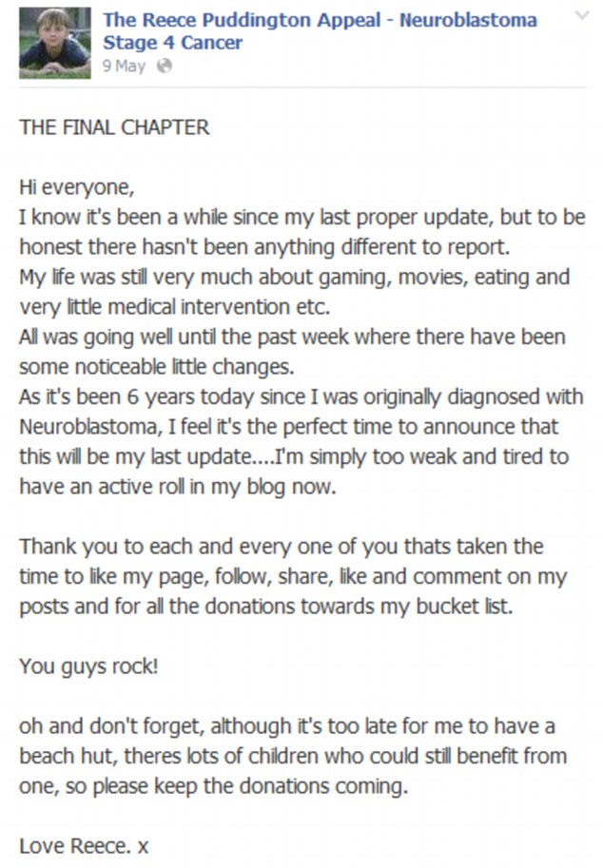Click the "donations towards my bucket list" line
The height and width of the screenshot is (868, 603).
(x=266, y=607)
